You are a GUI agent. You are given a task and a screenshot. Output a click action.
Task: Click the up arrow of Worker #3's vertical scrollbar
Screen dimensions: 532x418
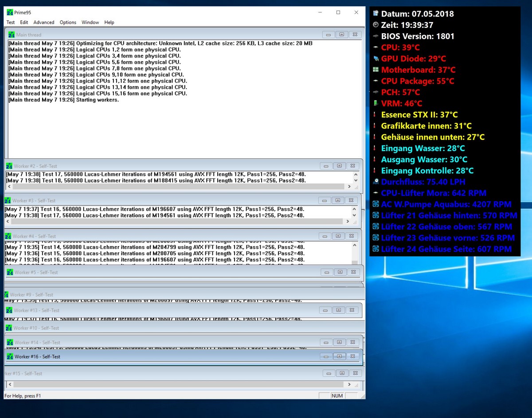click(x=354, y=209)
